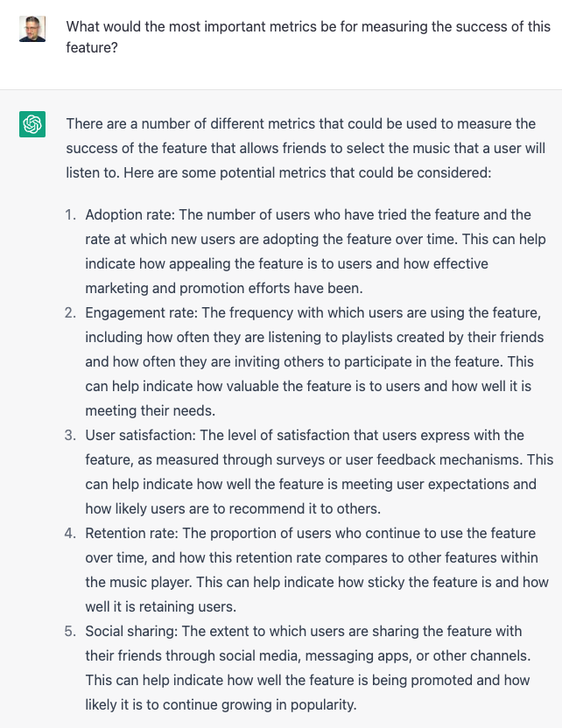The width and height of the screenshot is (562, 728).
Task: Select the 'Social sharing' list item heading
Action: pos(131,631)
